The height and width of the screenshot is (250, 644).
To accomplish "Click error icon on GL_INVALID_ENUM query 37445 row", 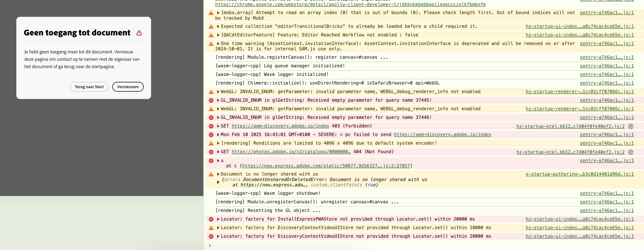I will point(211,100).
